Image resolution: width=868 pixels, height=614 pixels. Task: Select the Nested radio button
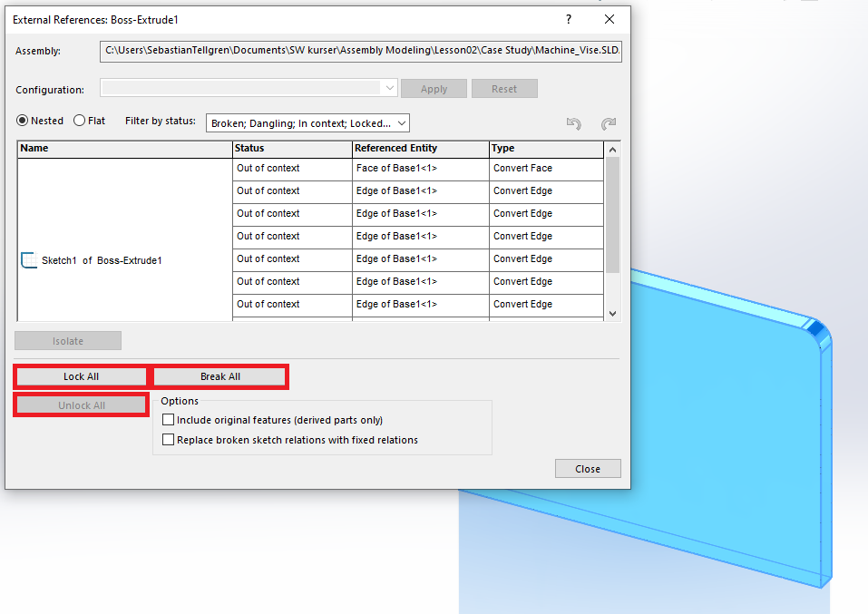(23, 121)
